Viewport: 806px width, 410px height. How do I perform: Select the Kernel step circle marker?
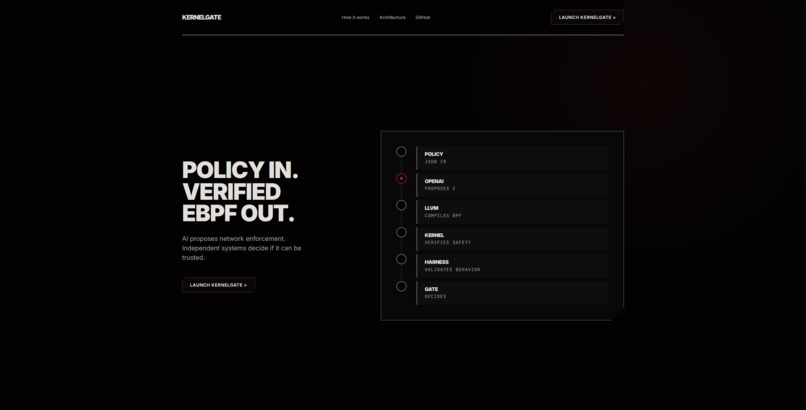(x=401, y=232)
